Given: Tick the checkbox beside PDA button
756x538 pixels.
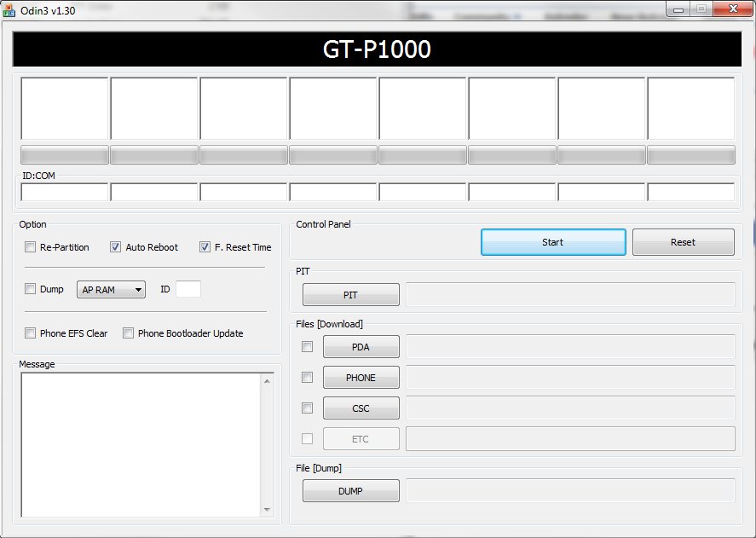Looking at the screenshot, I should coord(307,346).
